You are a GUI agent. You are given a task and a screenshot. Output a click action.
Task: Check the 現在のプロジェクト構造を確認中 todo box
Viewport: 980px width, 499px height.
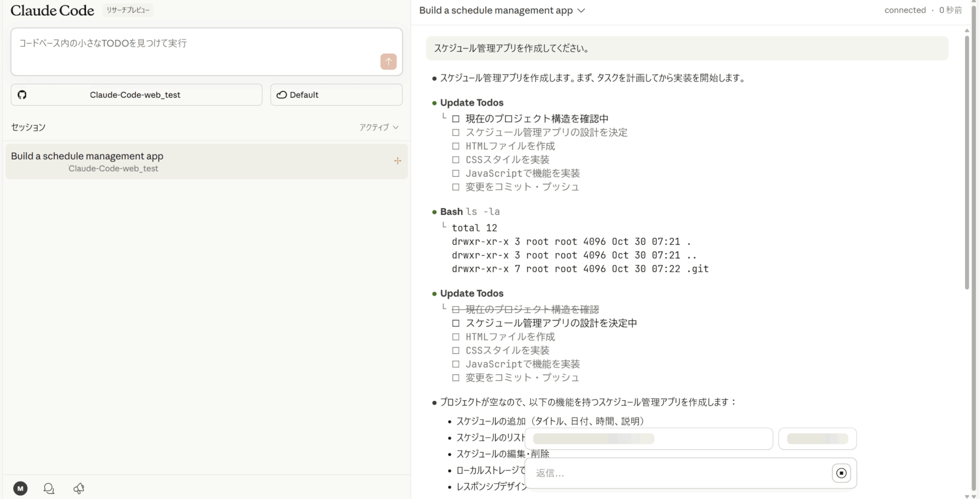point(456,119)
